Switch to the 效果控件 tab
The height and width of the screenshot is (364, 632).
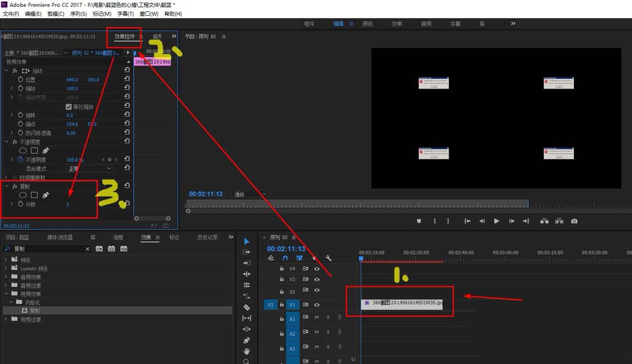coord(125,37)
